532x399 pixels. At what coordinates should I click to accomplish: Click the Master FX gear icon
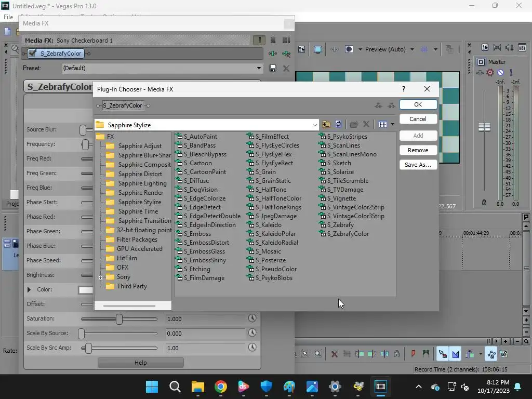[490, 72]
